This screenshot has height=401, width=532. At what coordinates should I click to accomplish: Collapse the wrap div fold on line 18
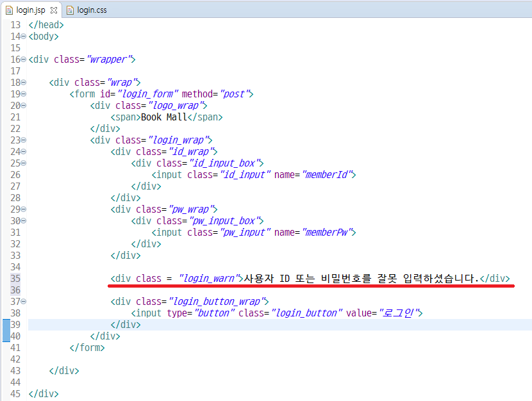point(23,83)
